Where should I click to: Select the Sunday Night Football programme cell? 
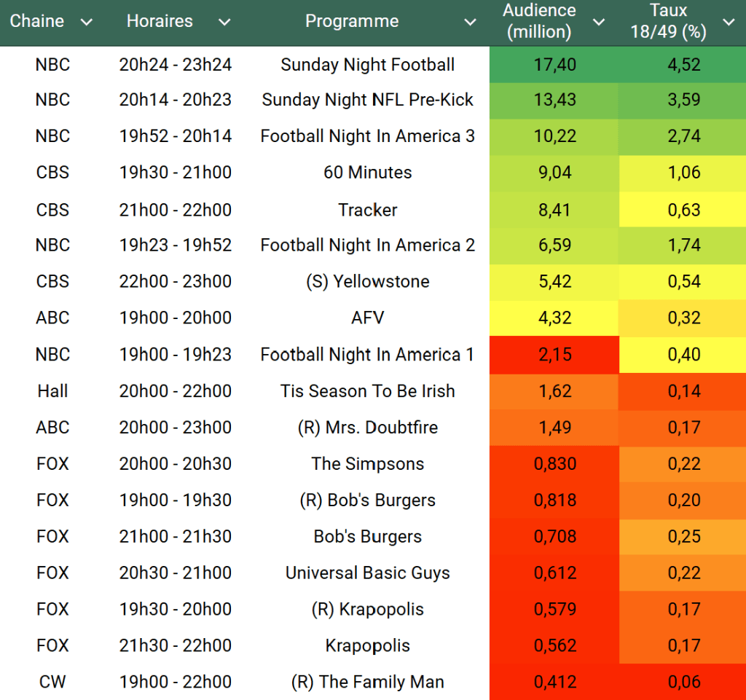(x=367, y=65)
